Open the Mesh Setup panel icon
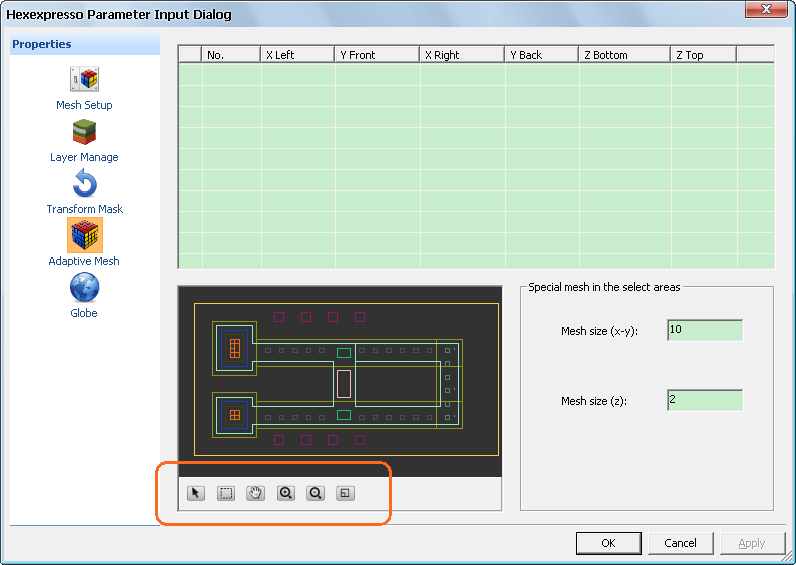Viewport: 796px width, 565px height. 84,79
